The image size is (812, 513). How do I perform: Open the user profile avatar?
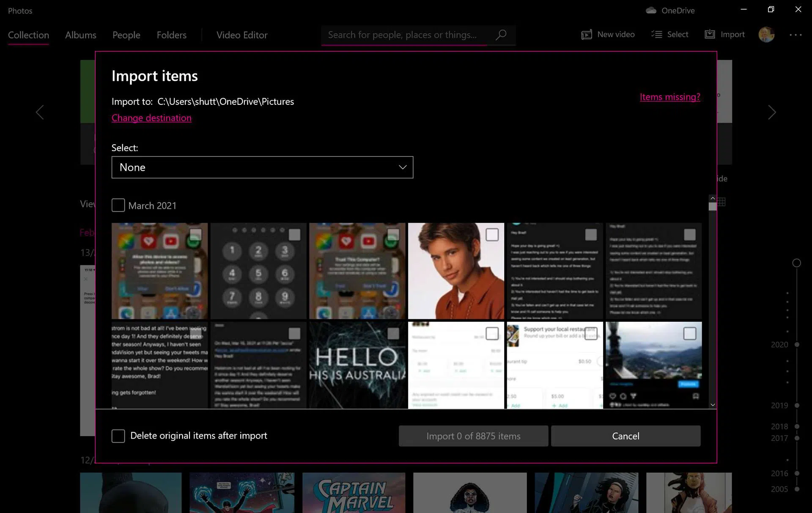click(766, 35)
